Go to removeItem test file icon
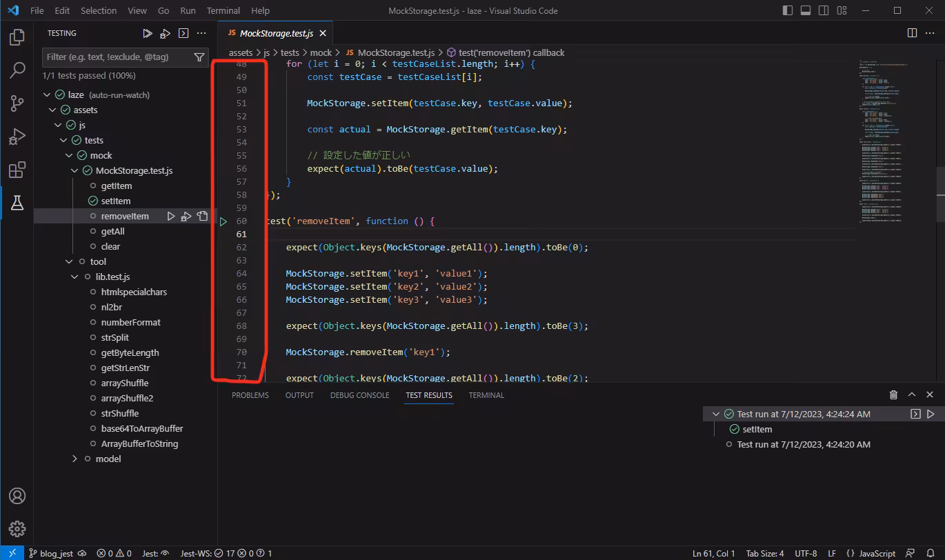The height and width of the screenshot is (560, 945). coord(202,216)
